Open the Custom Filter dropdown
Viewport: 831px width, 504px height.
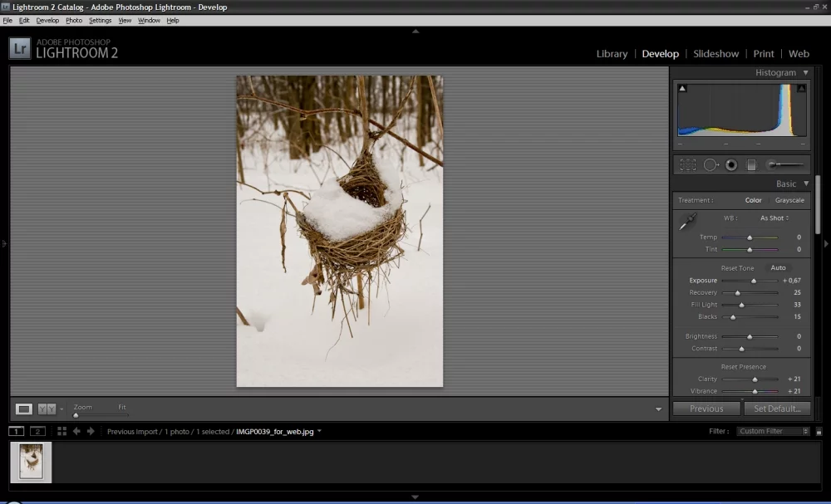773,431
